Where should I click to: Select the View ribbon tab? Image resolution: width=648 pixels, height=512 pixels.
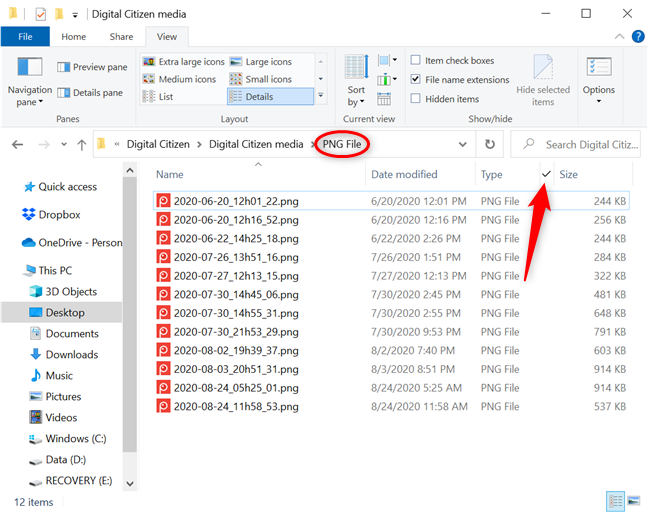point(167,36)
